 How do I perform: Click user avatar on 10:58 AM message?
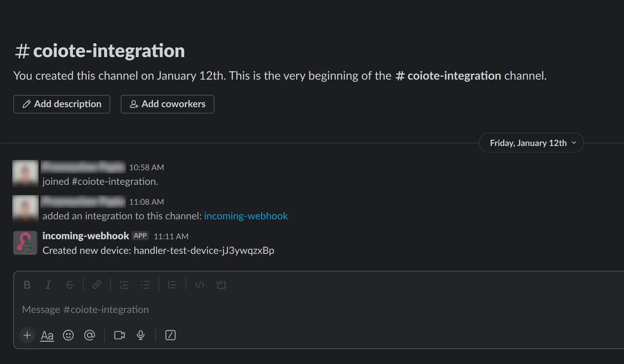[25, 174]
